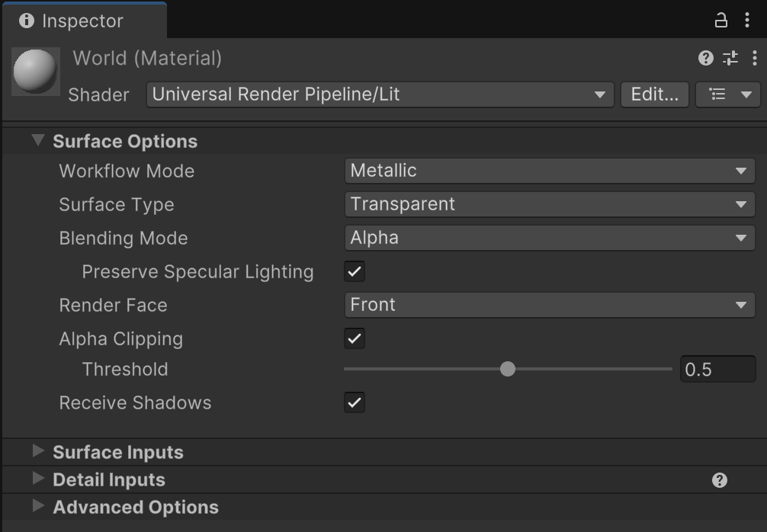Click the World material sphere preview
The image size is (767, 532).
36,72
